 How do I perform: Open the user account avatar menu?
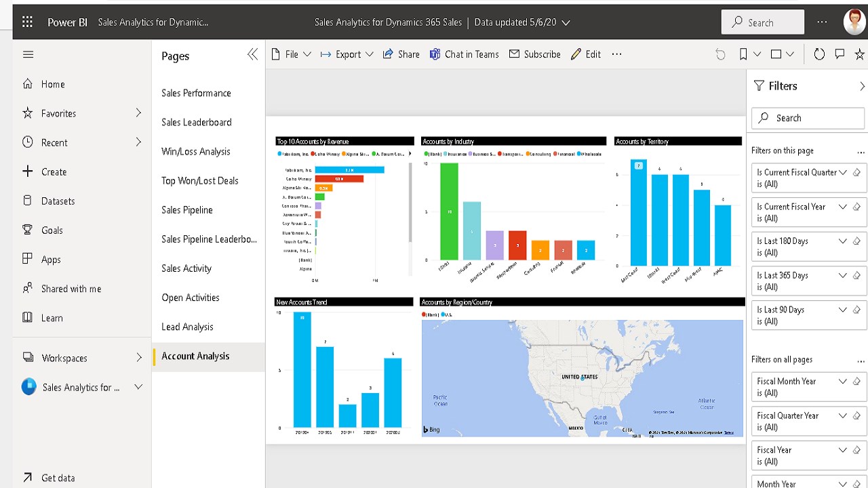pyautogui.click(x=854, y=22)
